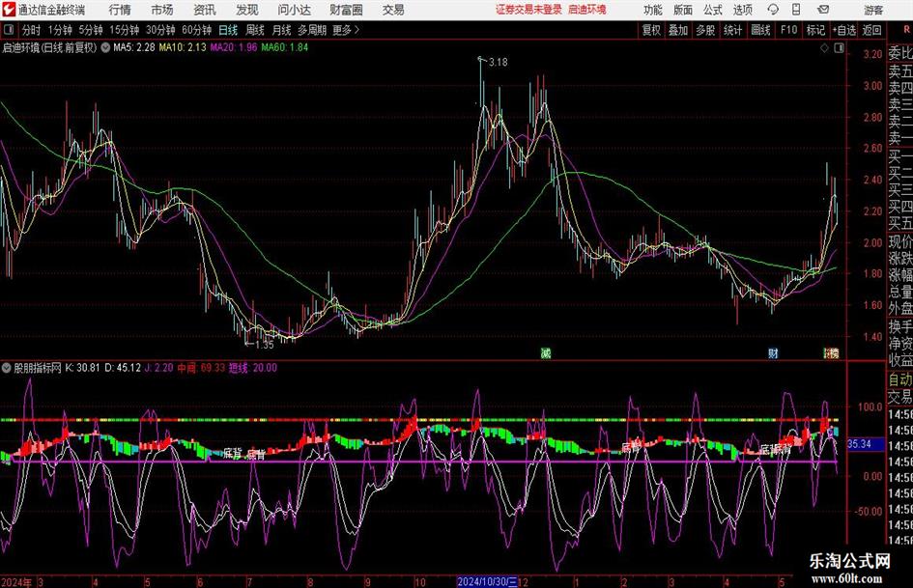This screenshot has height=588, width=913.
Task: Toggle the left panel icon beside 分时
Action: [9, 30]
